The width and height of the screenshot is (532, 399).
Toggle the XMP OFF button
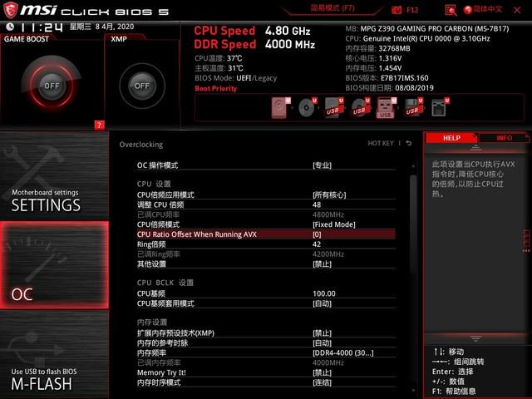click(x=142, y=86)
